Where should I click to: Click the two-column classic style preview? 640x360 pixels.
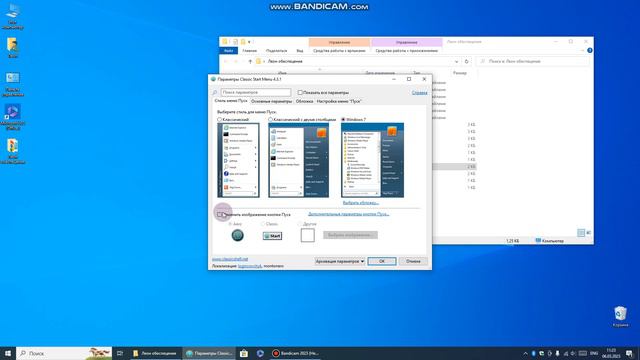[x=298, y=160]
